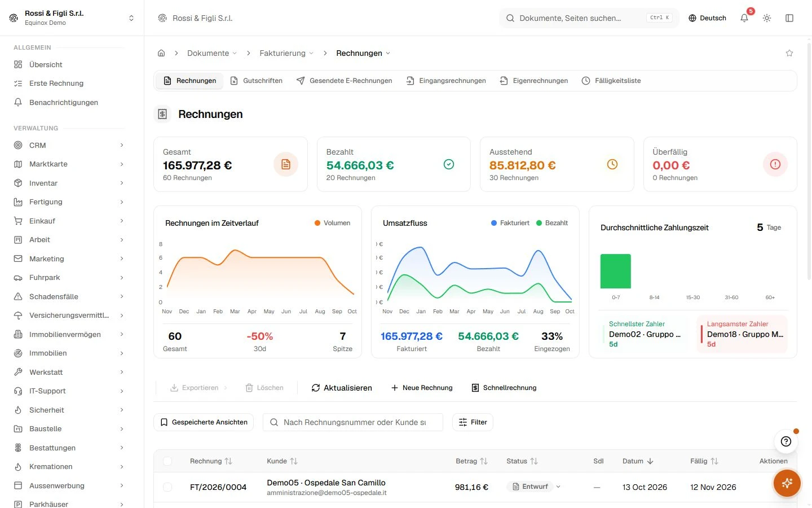
Task: Launch the orange AI assistant sparkle button
Action: (787, 483)
